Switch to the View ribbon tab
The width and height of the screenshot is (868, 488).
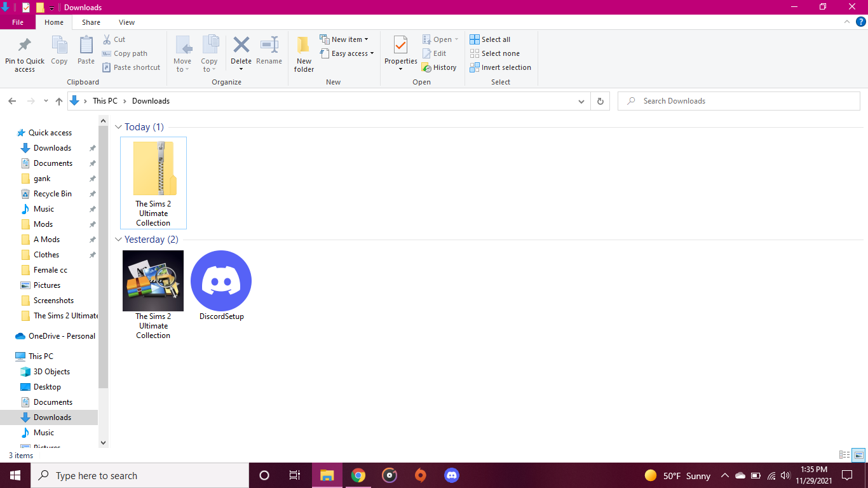tap(126, 22)
